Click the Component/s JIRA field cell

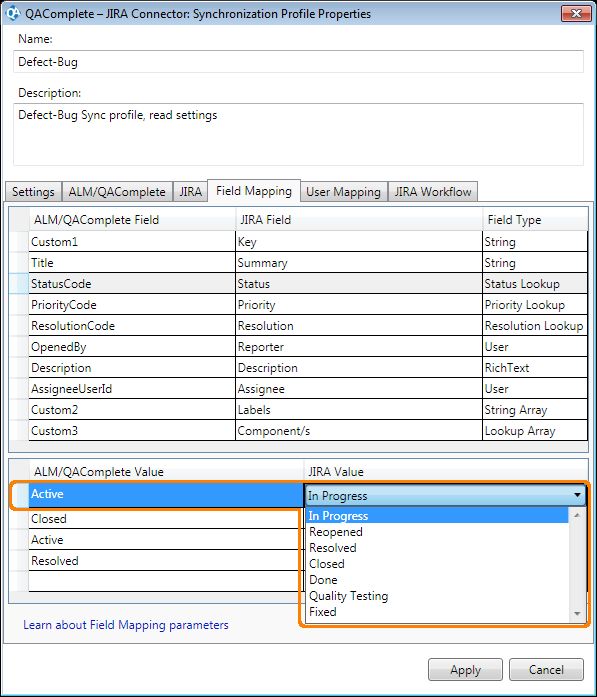[359, 431]
